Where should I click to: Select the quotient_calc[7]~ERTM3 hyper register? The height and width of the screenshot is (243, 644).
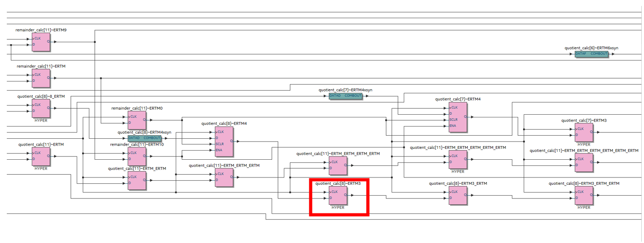[x=584, y=132]
